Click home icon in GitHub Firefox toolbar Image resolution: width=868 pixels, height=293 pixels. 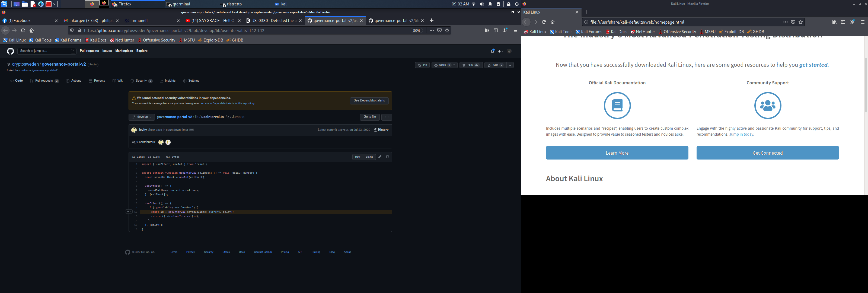point(32,30)
